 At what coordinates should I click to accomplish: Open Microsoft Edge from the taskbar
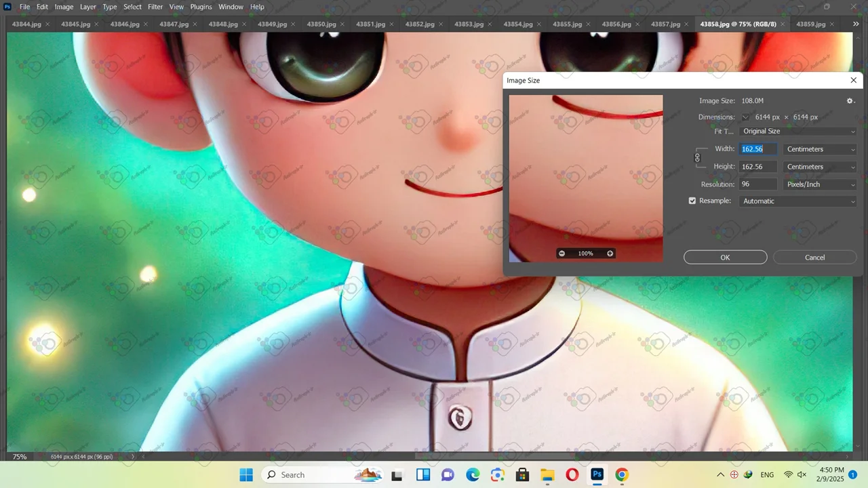[473, 474]
